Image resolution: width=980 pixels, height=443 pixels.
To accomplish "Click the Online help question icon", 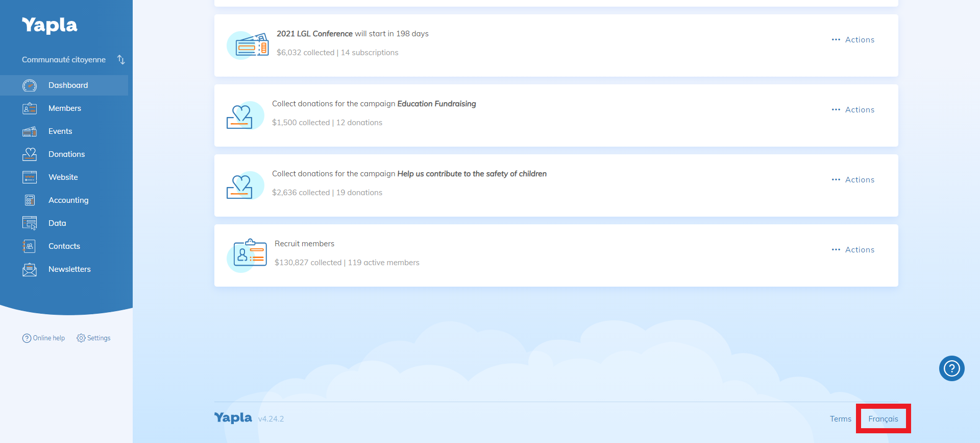I will [x=27, y=338].
